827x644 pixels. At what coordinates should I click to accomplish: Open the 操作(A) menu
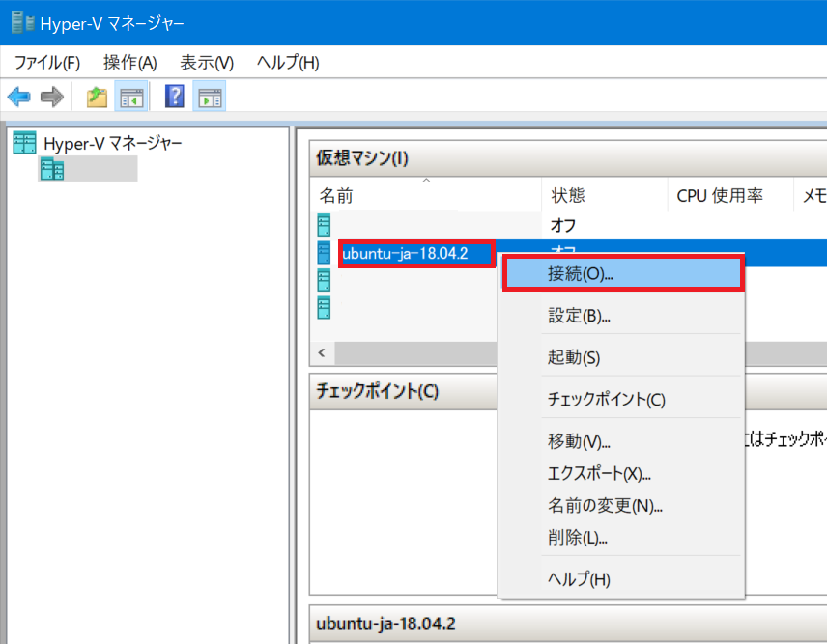130,62
